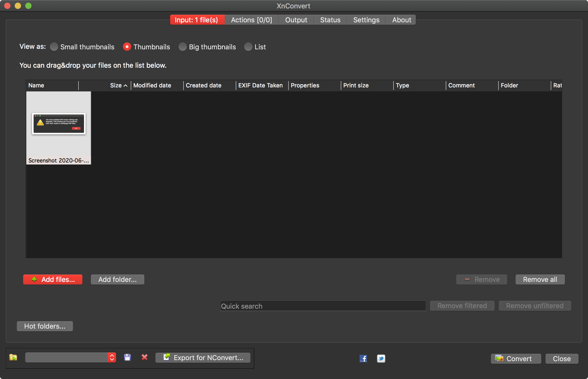Click the Quick search field
The image size is (588, 379).
(323, 306)
